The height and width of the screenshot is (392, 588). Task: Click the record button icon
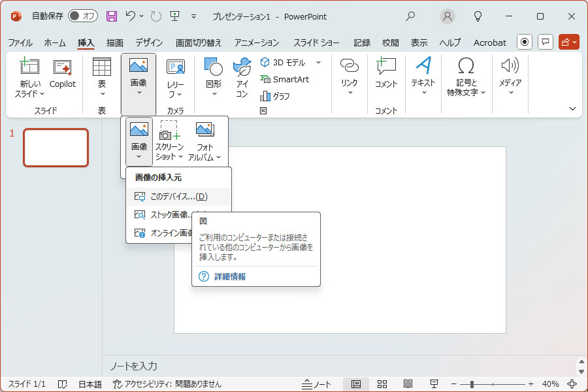coord(525,42)
